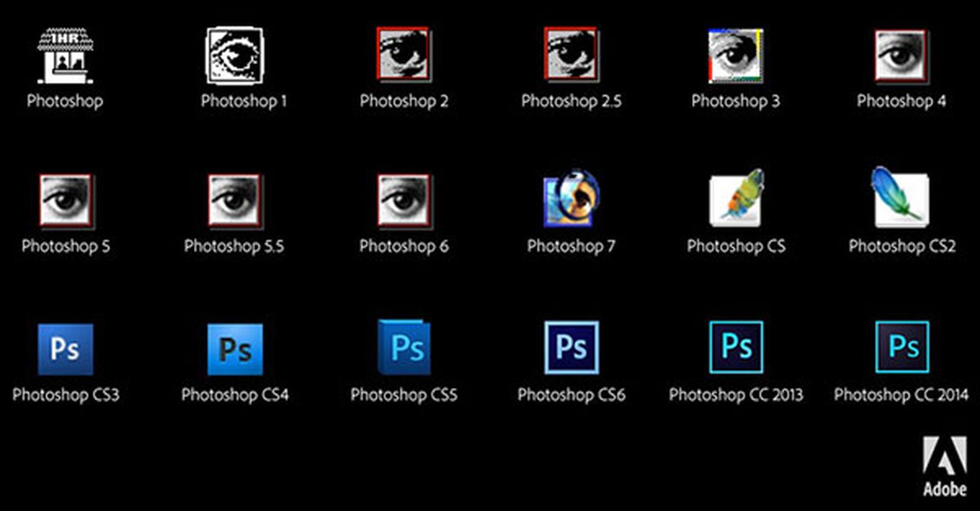The width and height of the screenshot is (980, 511).
Task: Click the Photoshop 4 eye icon
Action: 901,56
